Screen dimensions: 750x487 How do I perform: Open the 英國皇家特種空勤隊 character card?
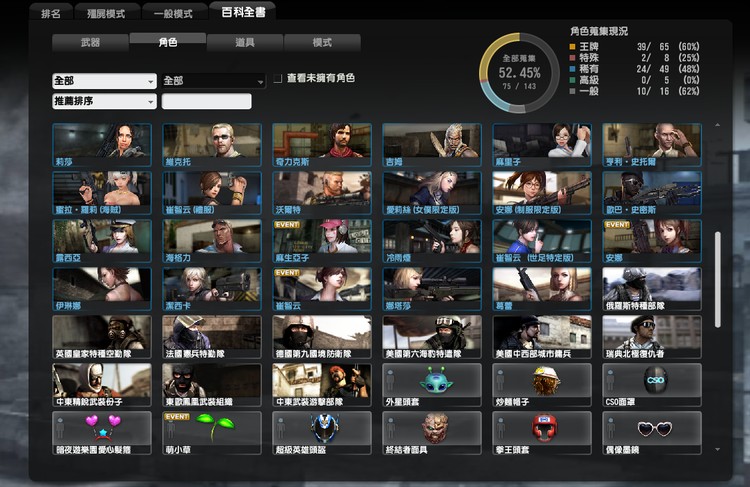click(x=102, y=337)
